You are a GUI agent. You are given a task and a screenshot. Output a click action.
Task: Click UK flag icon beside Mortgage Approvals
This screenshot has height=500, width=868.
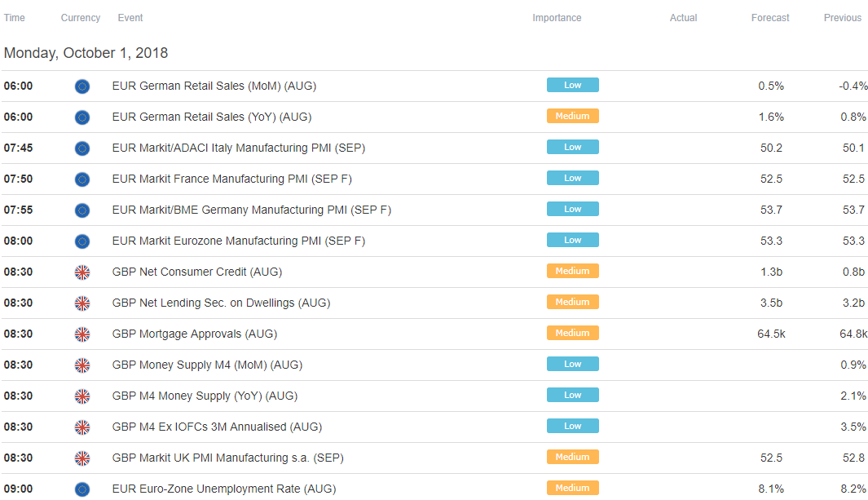coord(82,334)
